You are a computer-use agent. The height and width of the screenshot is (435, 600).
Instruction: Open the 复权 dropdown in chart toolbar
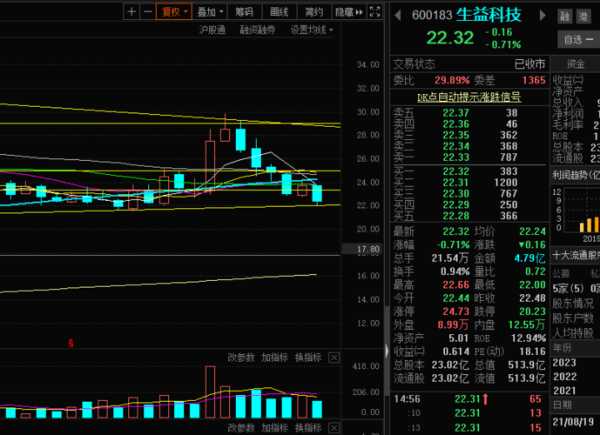pyautogui.click(x=174, y=12)
